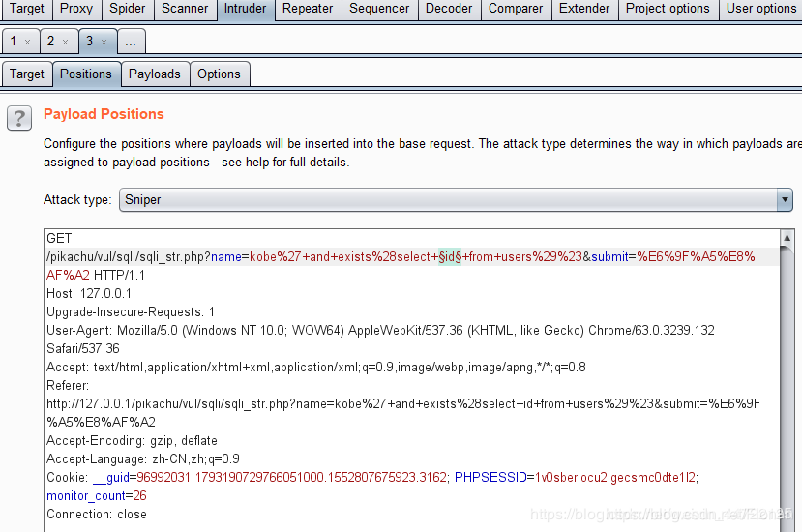
Task: Click the Accept-Encoding: gzip, deflate line
Action: 132,441
